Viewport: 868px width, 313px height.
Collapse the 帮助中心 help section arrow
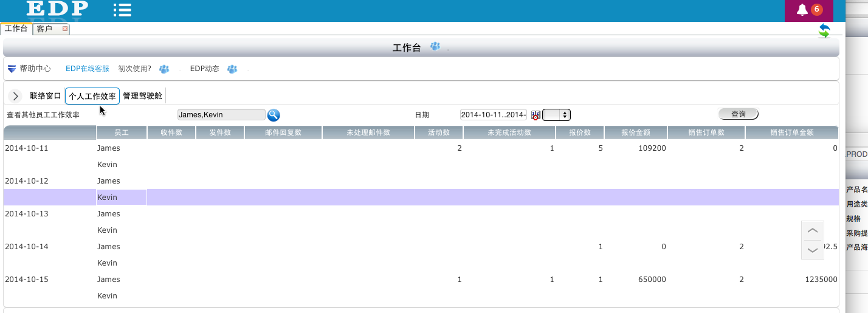pyautogui.click(x=12, y=69)
